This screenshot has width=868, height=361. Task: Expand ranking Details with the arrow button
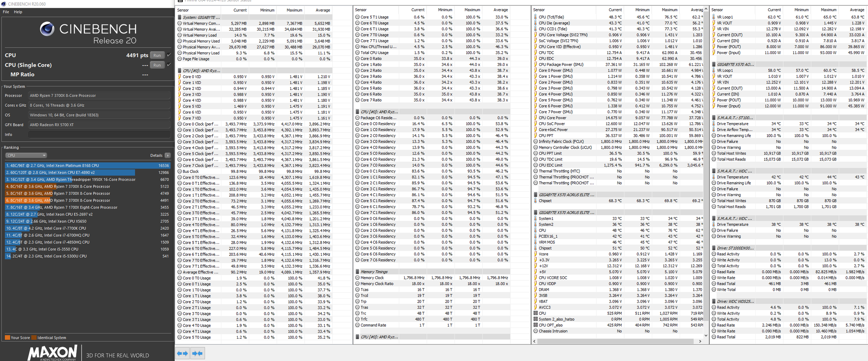click(167, 155)
